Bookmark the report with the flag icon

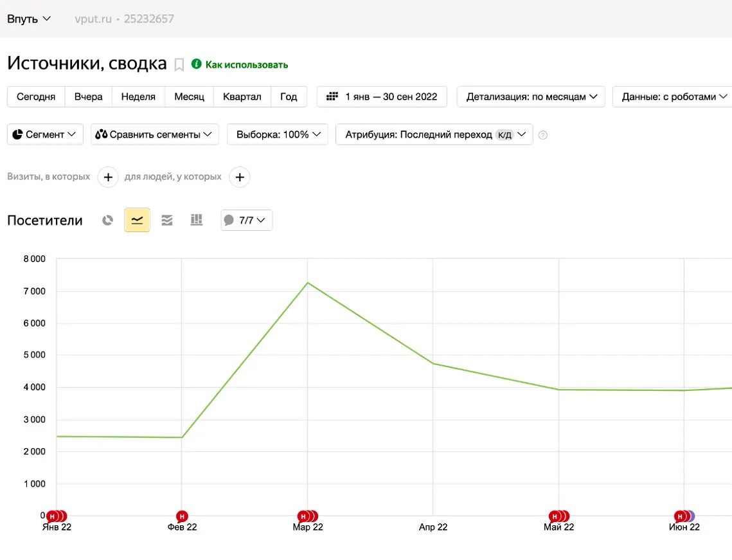[179, 65]
